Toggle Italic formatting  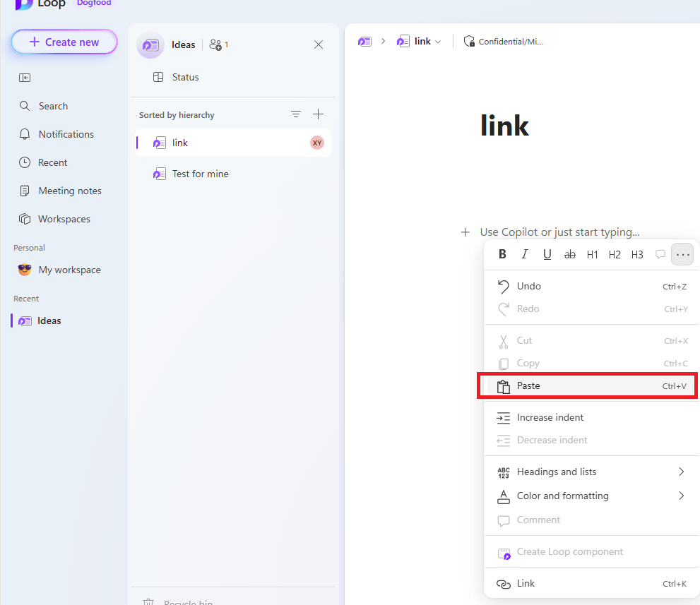pos(525,254)
